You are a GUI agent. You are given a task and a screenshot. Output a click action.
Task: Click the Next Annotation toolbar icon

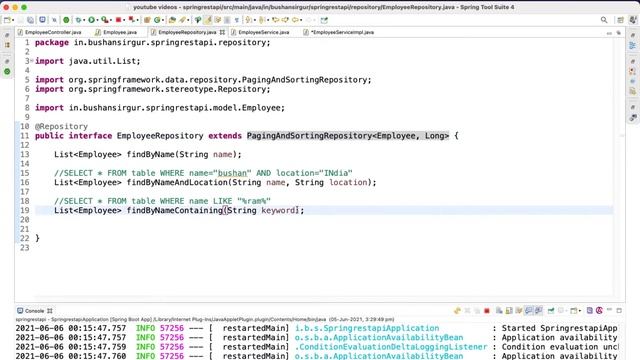(248, 20)
